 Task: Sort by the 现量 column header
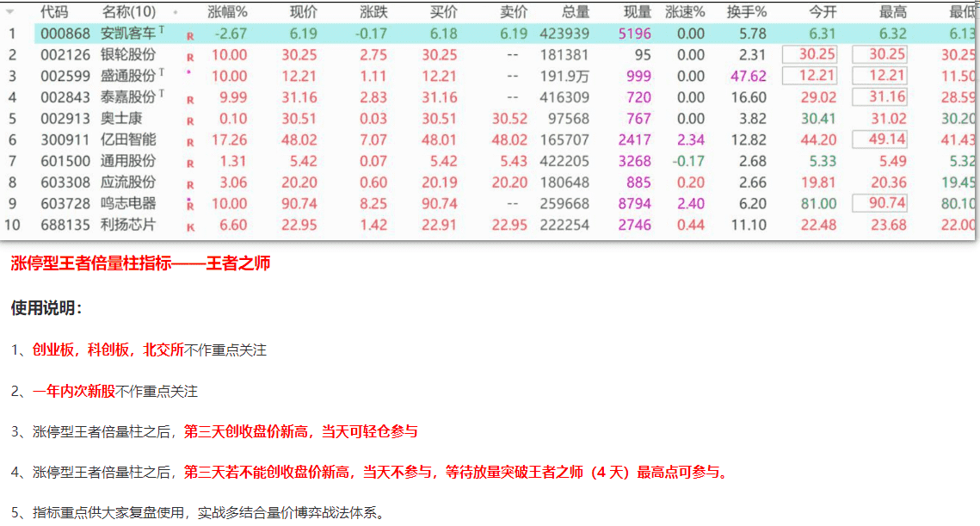click(638, 12)
